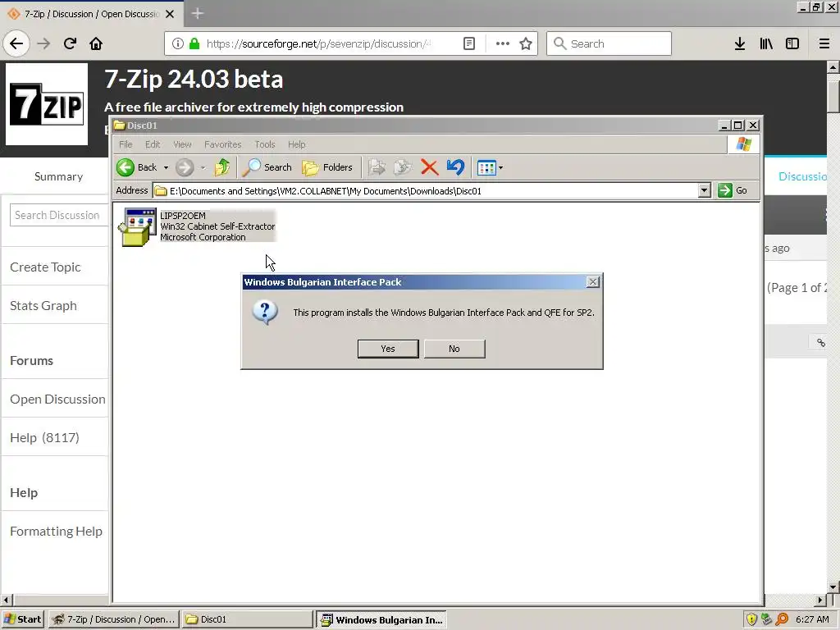
Task: Click the Firefox Search box
Action: (x=609, y=43)
